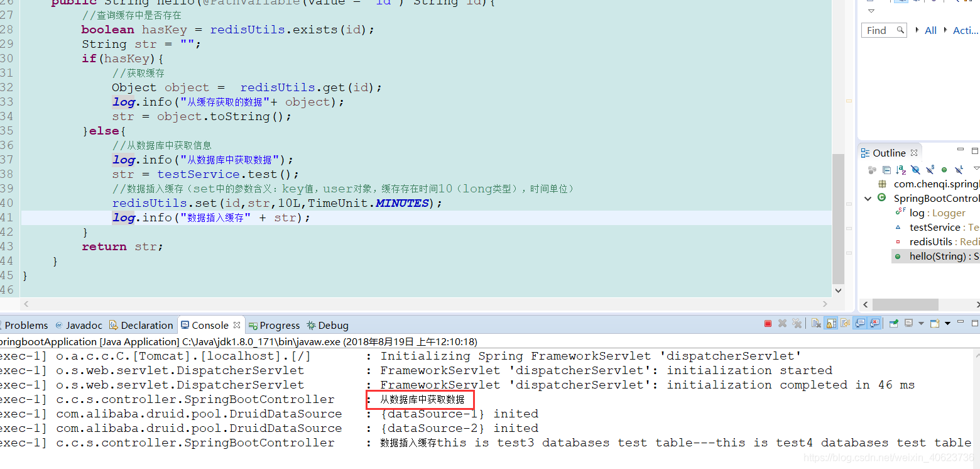Expand the arrow before All
This screenshot has height=469, width=980.
tap(918, 30)
